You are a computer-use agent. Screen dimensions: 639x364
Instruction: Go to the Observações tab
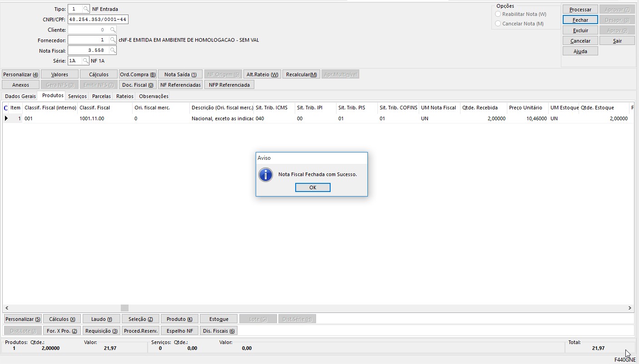(154, 96)
